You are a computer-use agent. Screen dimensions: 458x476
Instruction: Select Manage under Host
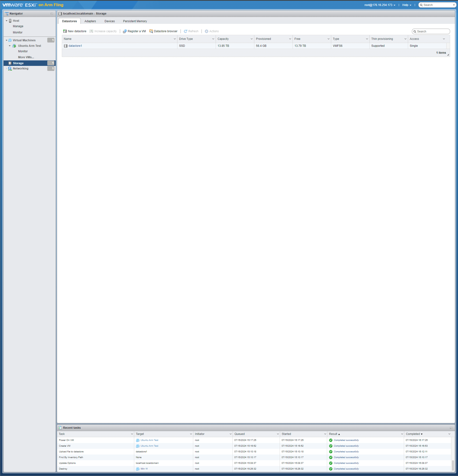pos(18,26)
